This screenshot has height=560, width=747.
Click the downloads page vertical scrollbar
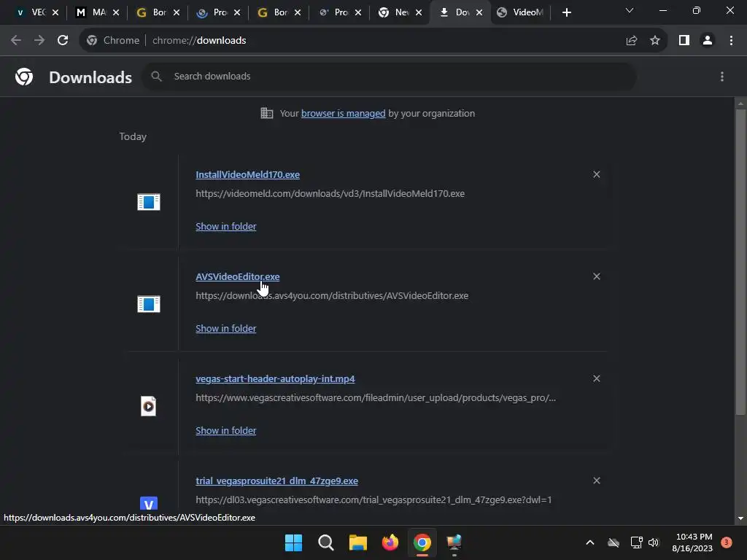(740, 262)
